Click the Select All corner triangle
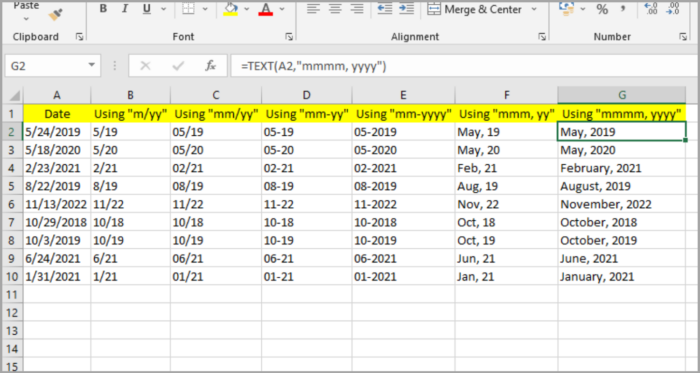Image resolution: width=700 pixels, height=373 pixels. (x=14, y=95)
